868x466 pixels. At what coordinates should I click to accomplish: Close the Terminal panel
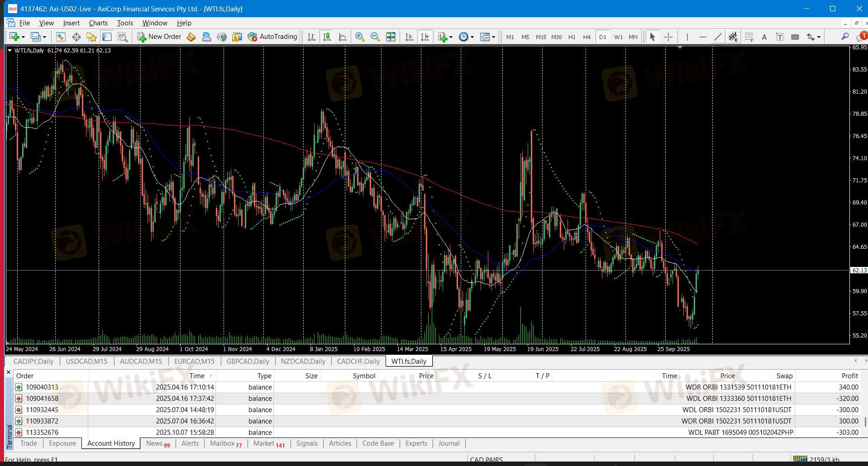[x=9, y=372]
